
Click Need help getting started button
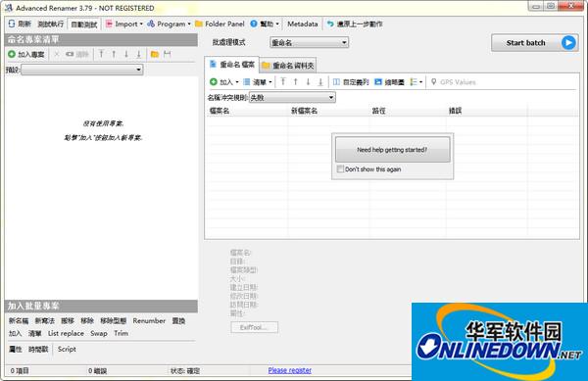pyautogui.click(x=392, y=150)
